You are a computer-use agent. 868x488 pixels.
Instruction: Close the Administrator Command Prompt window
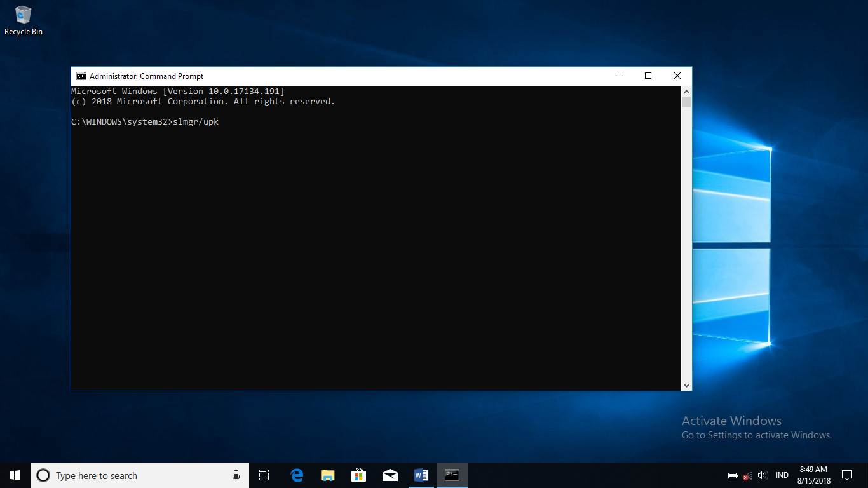tap(677, 76)
